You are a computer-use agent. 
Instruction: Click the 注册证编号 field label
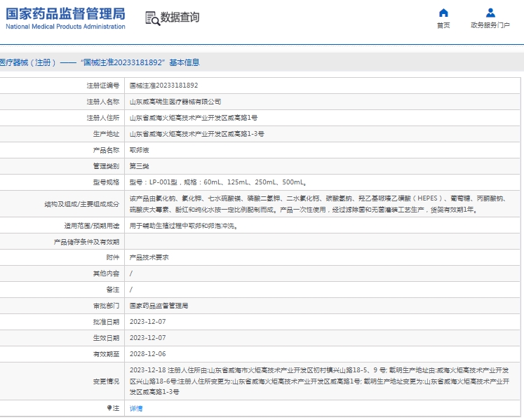103,86
